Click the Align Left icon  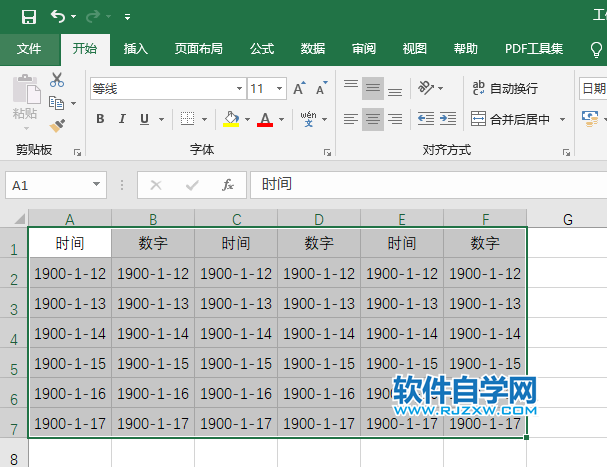(351, 119)
